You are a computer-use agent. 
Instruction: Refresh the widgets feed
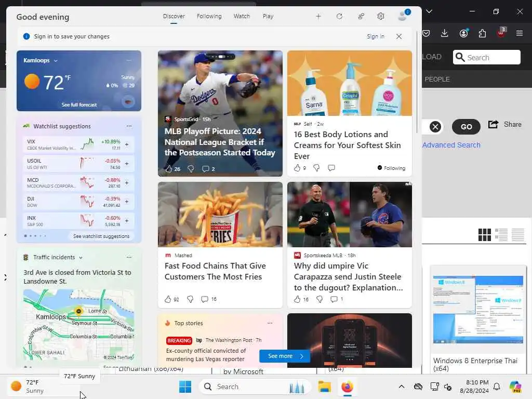click(339, 16)
